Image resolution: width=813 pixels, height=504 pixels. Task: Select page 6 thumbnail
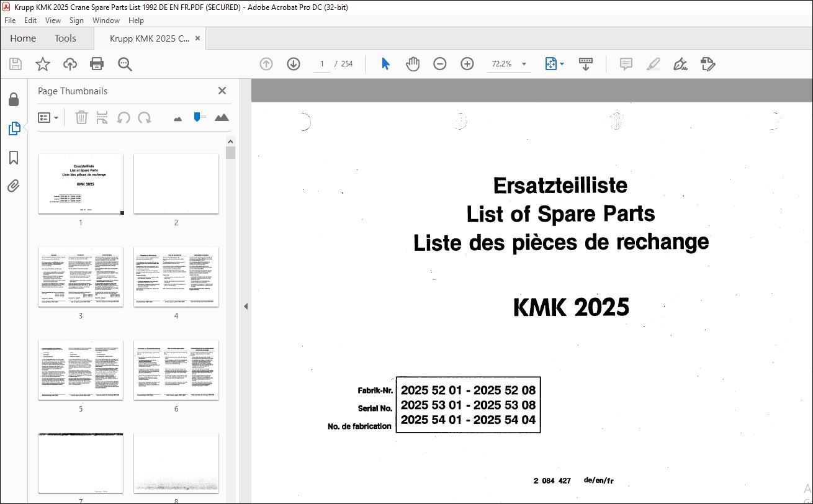[x=176, y=370]
